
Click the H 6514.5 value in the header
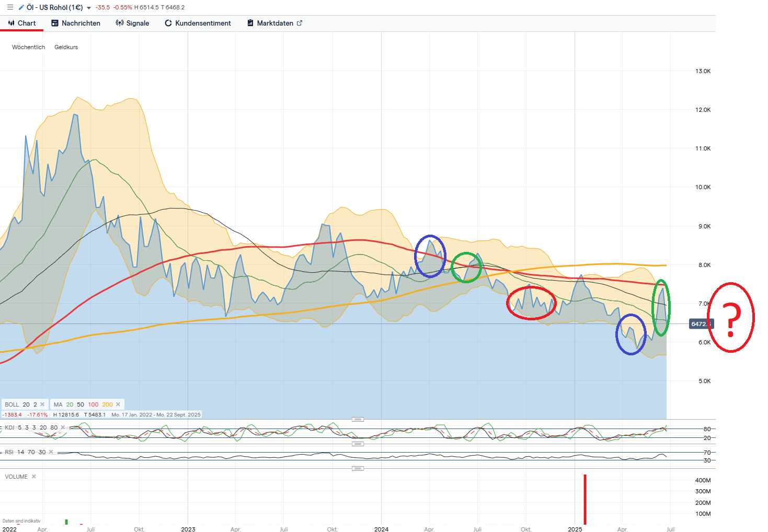coord(146,7)
